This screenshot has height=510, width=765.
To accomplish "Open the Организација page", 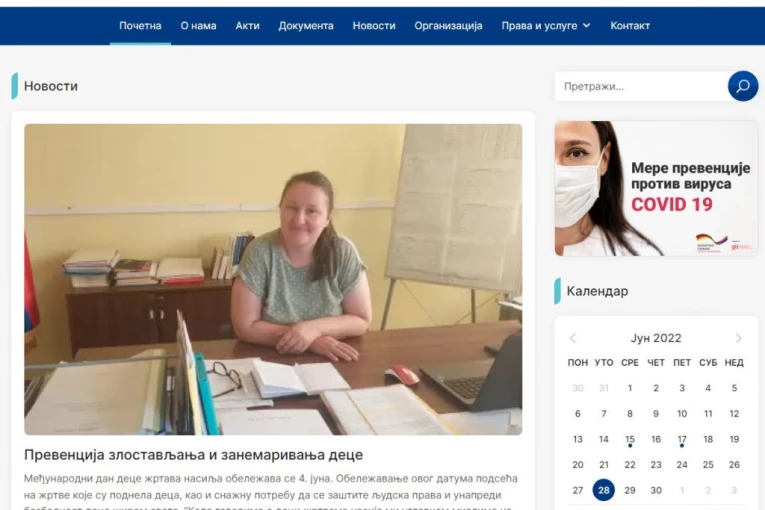I will (448, 26).
